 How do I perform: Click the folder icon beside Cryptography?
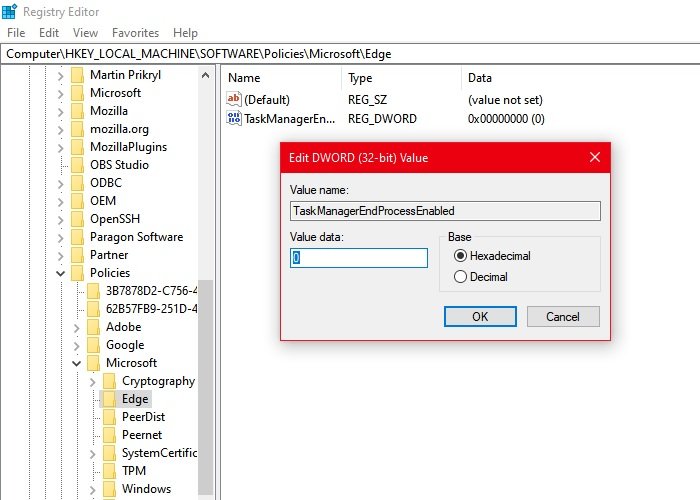(x=109, y=381)
